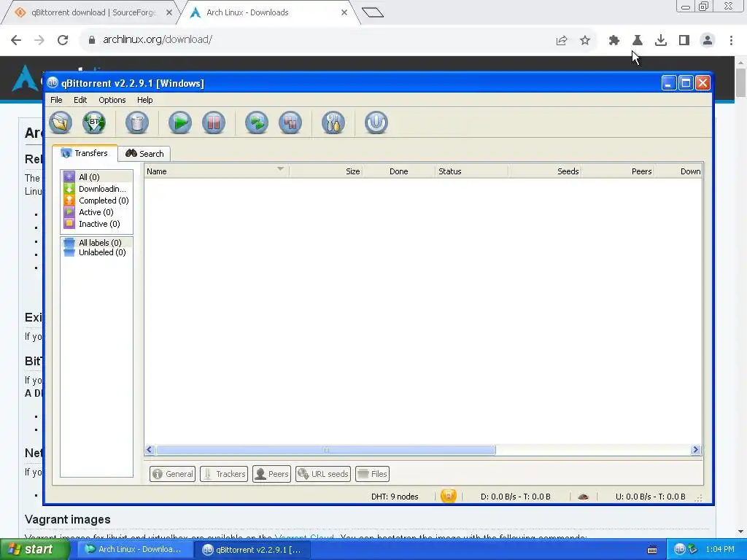Close the SourceForge browser tab
This screenshot has width=747, height=560.
tap(169, 12)
